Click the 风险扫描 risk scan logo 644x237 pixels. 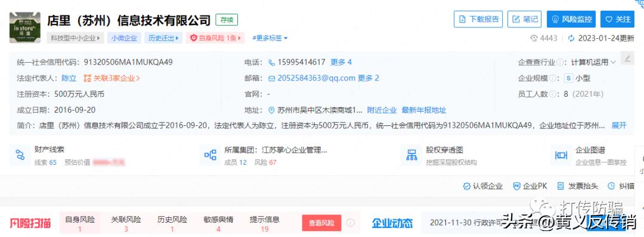click(30, 223)
